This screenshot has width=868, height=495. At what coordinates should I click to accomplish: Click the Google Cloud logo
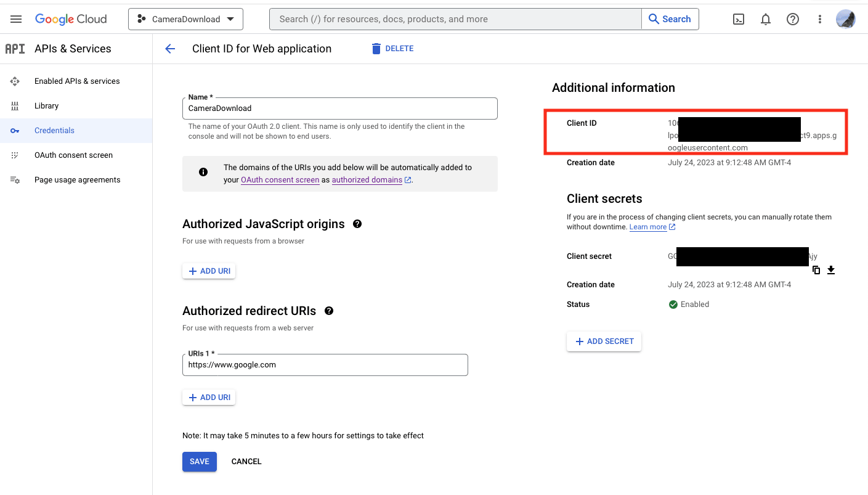[71, 19]
